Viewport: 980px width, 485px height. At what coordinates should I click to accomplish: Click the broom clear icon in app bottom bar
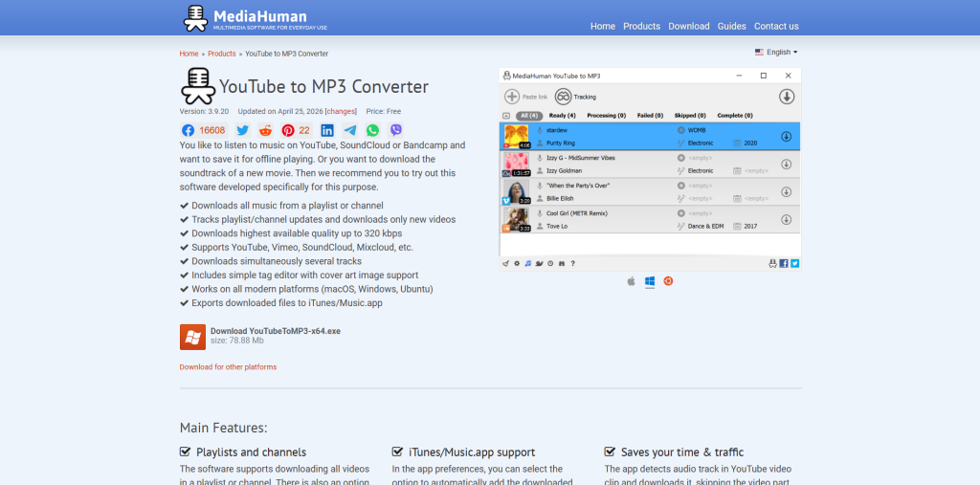pos(505,264)
